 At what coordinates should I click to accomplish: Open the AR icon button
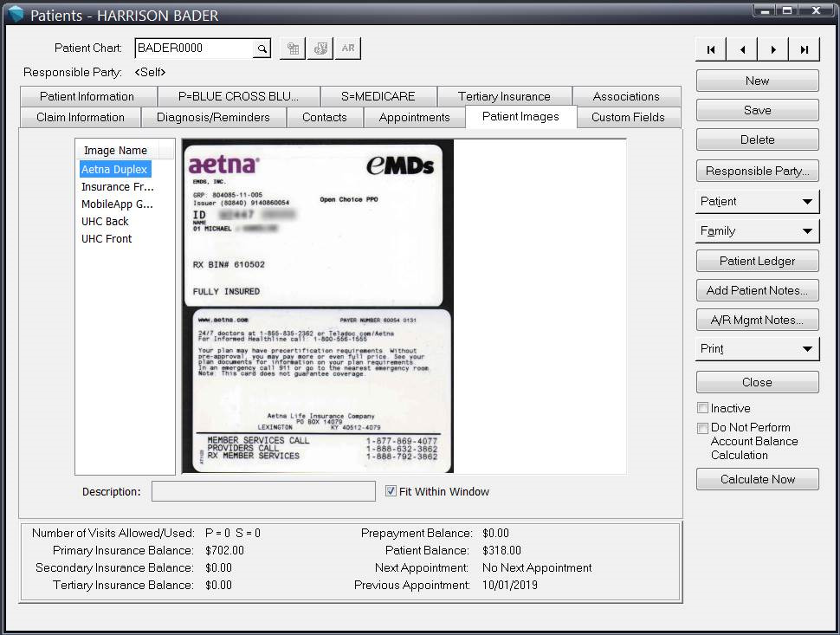[x=348, y=49]
